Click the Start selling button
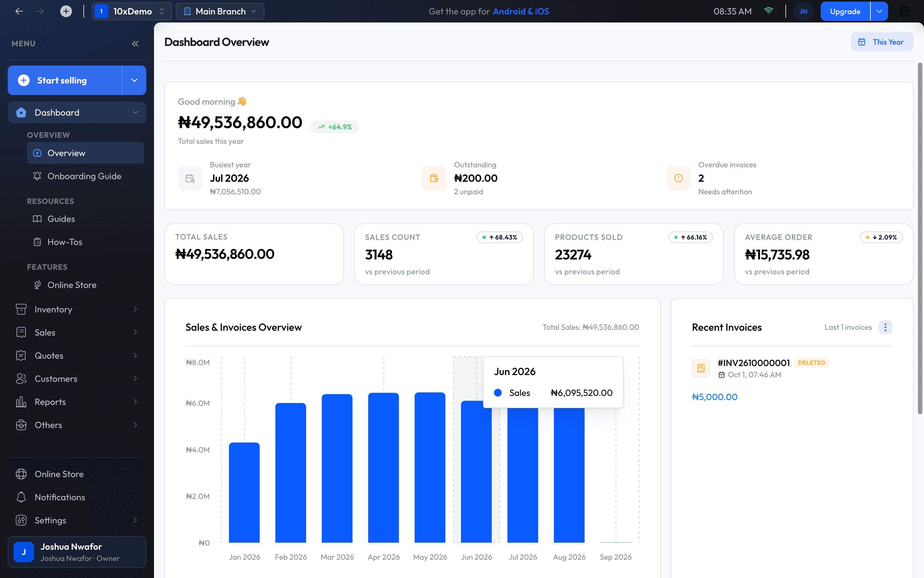Screen dimensions: 924x578 pos(65,80)
